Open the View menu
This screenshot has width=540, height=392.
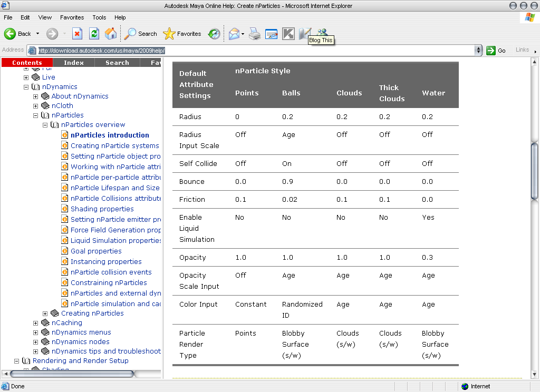[x=45, y=17]
